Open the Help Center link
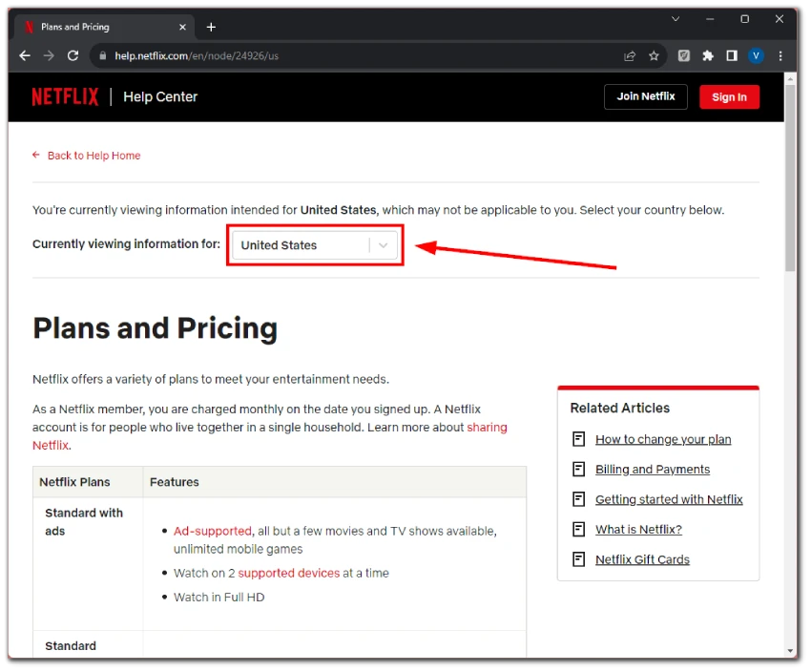811x672 pixels. click(160, 96)
